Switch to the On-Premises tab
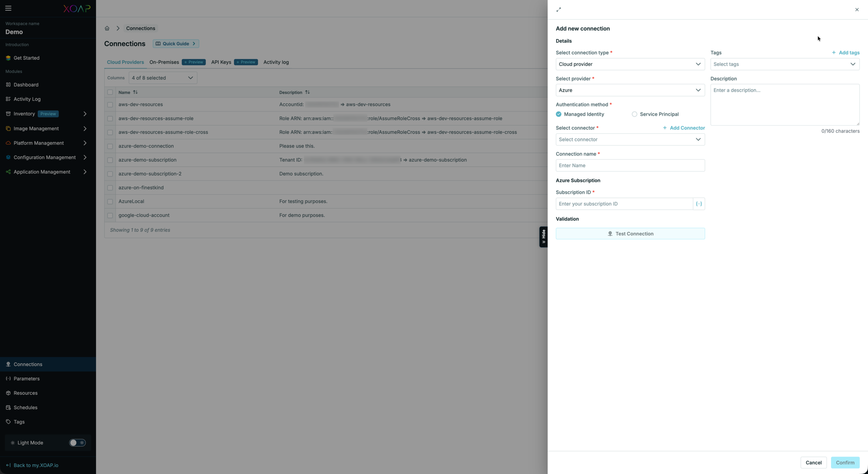This screenshot has width=868, height=474. click(164, 62)
